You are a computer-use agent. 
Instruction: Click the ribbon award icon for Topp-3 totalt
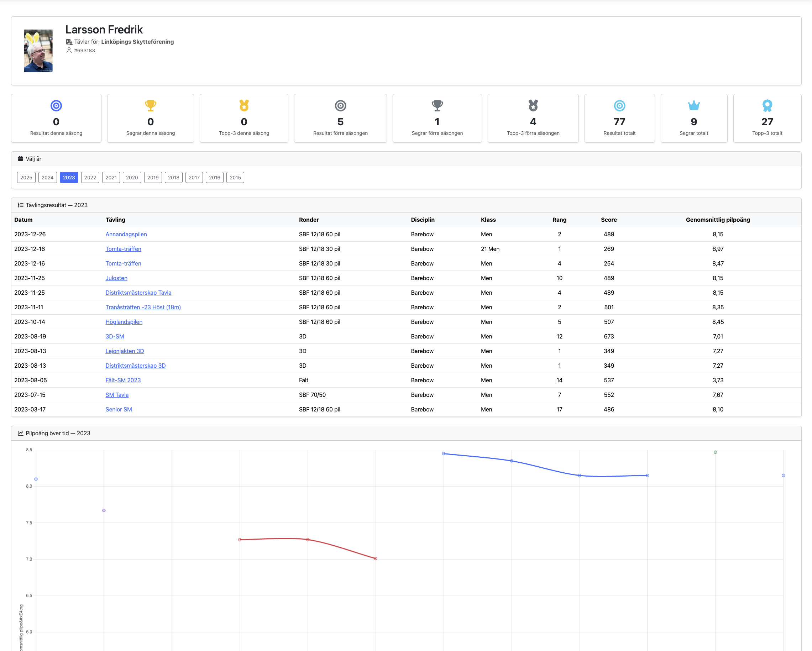tap(767, 106)
